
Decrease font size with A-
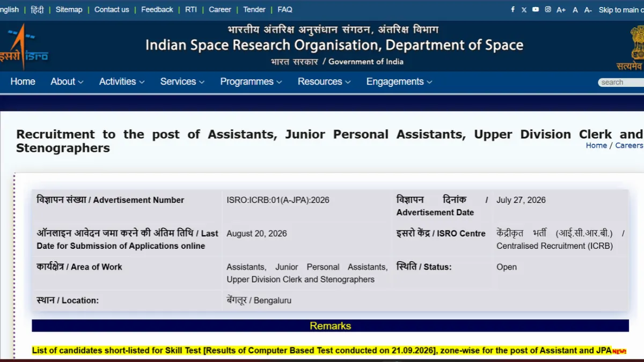pyautogui.click(x=588, y=10)
